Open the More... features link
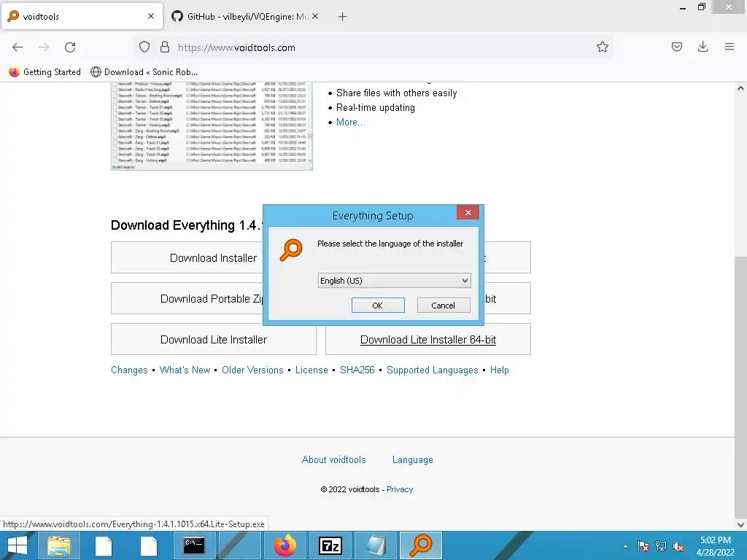This screenshot has width=747, height=560. coord(351,122)
